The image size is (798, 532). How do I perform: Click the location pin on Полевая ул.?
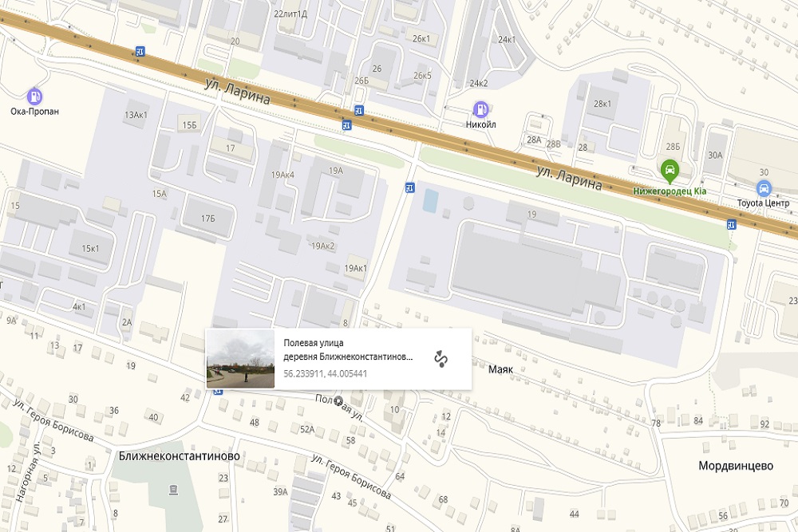click(338, 400)
